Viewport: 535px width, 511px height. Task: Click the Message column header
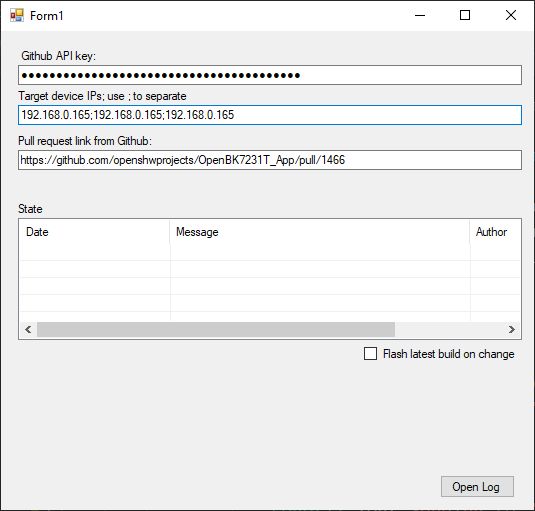coord(320,232)
